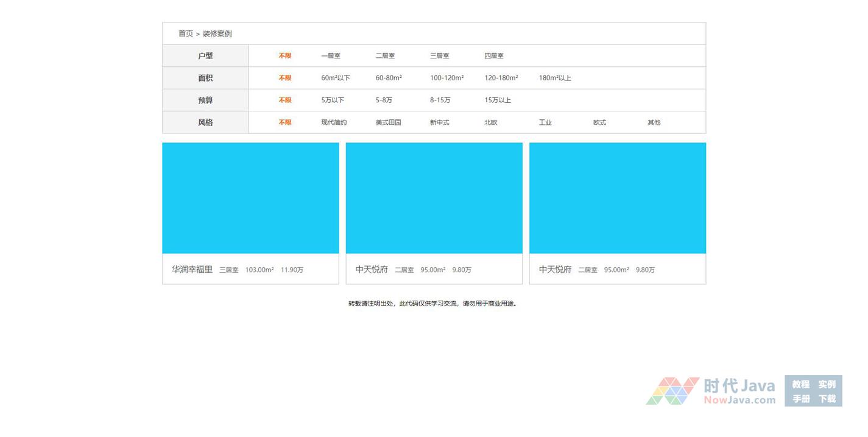Screen dimensions: 868x437
Task: Select budget 5万以下
Action: pos(333,100)
